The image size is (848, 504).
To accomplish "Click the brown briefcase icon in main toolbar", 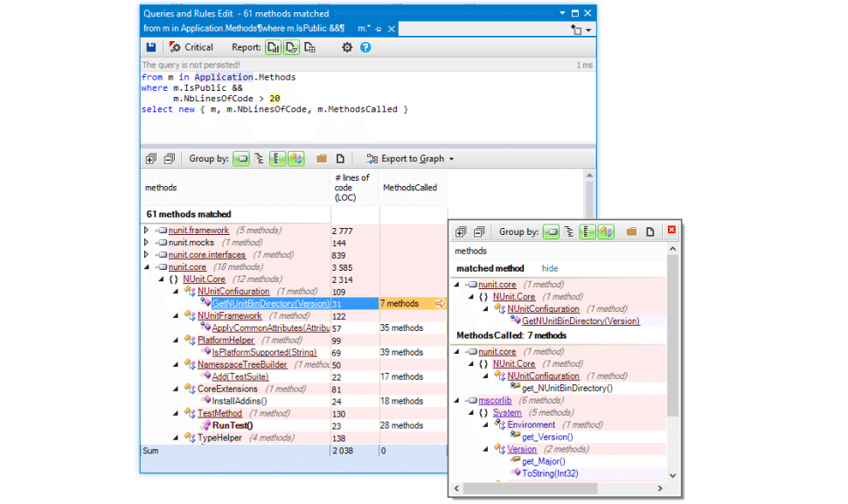I will (322, 159).
